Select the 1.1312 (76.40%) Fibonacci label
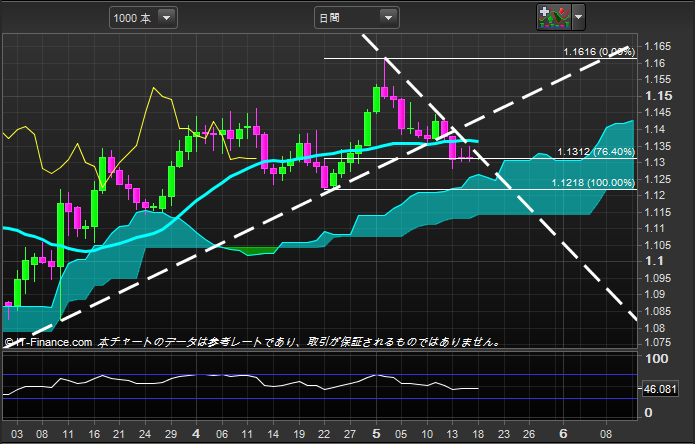 pyautogui.click(x=596, y=152)
